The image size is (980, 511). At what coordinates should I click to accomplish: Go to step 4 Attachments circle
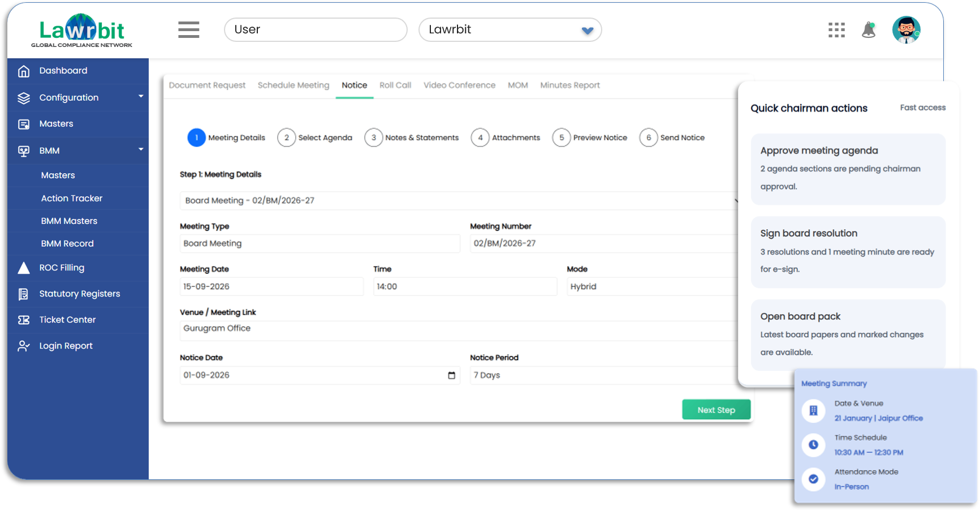[480, 138]
